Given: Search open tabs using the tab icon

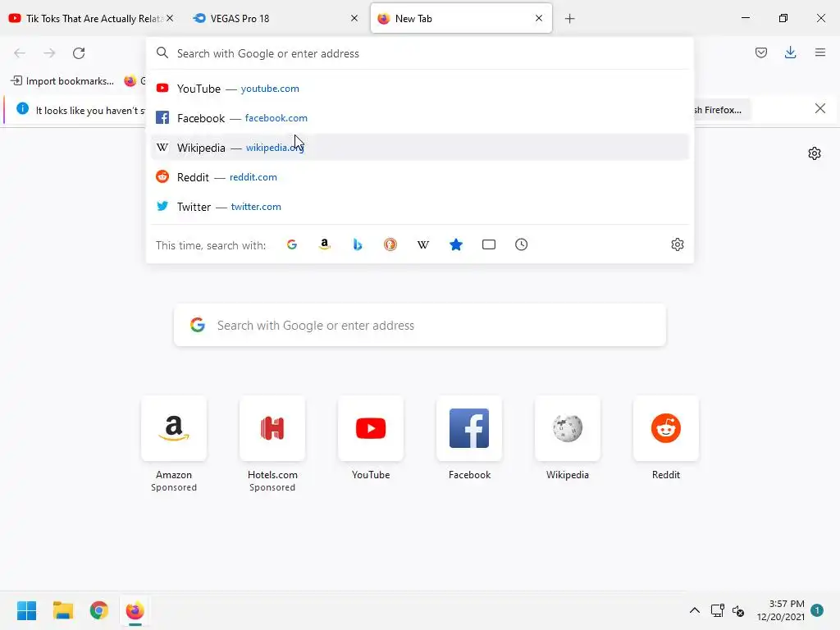Looking at the screenshot, I should point(489,244).
